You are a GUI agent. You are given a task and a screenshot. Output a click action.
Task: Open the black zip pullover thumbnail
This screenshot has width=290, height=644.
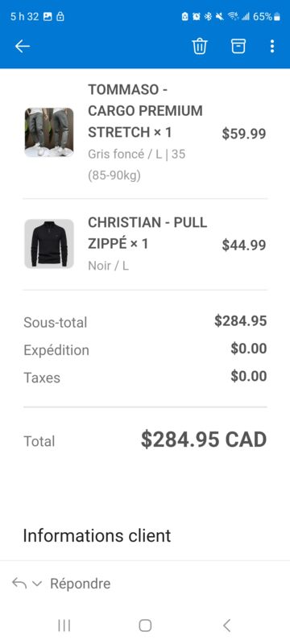click(49, 244)
